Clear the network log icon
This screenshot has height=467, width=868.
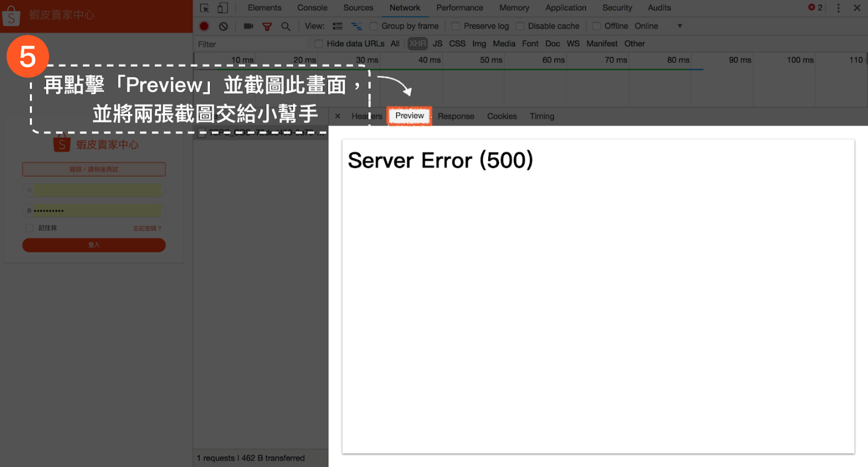tap(223, 26)
